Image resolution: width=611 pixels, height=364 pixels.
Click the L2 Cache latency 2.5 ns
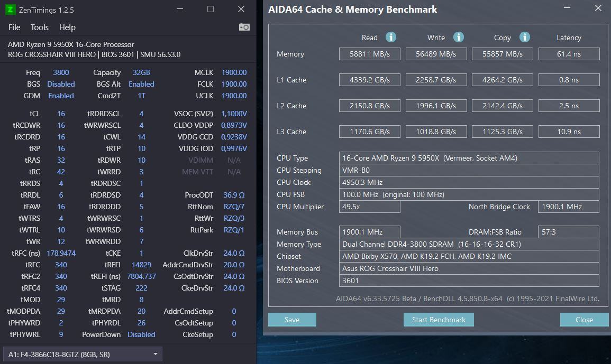click(x=569, y=106)
